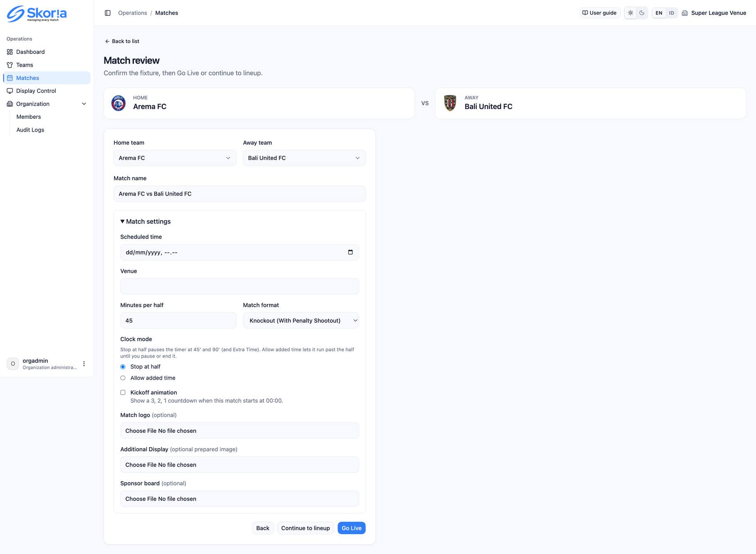Open the Away team dropdown
The height and width of the screenshot is (554, 756).
(304, 158)
